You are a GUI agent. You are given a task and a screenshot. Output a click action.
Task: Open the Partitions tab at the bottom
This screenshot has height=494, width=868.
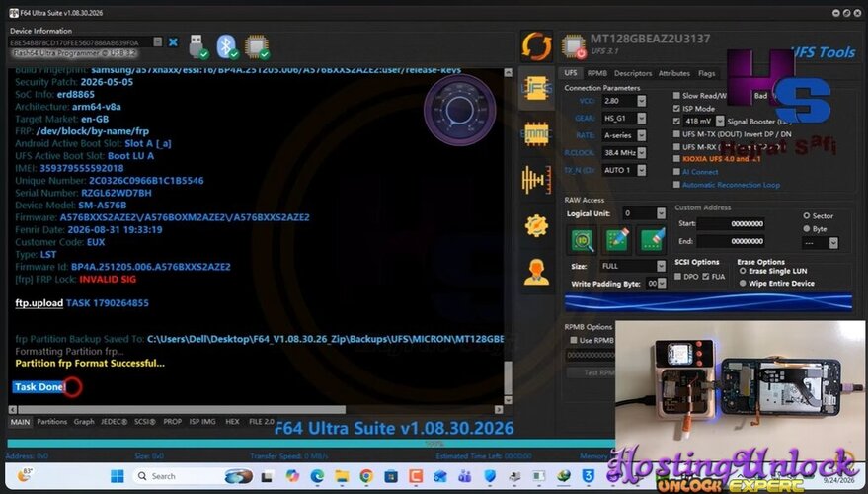[52, 422]
